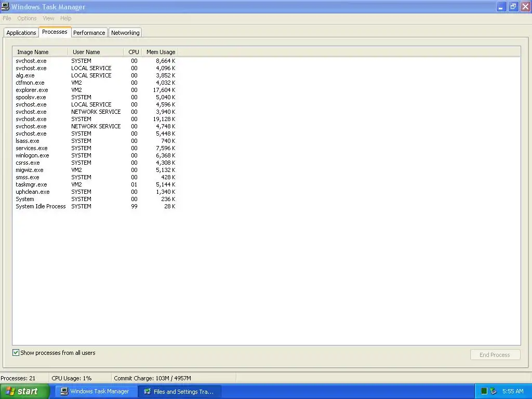
Task: Click the 19,128 K memory value
Action: tap(164, 119)
